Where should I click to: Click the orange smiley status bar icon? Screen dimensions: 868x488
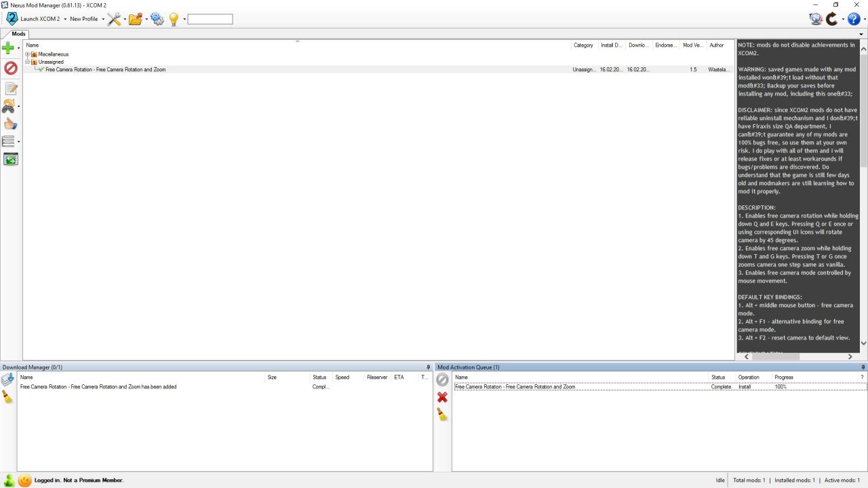[x=25, y=480]
